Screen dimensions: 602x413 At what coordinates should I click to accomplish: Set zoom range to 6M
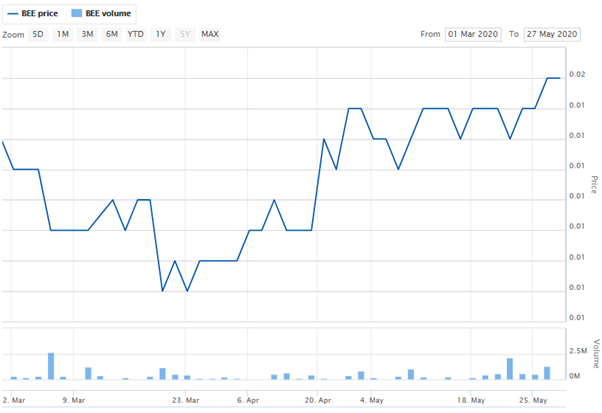click(112, 35)
